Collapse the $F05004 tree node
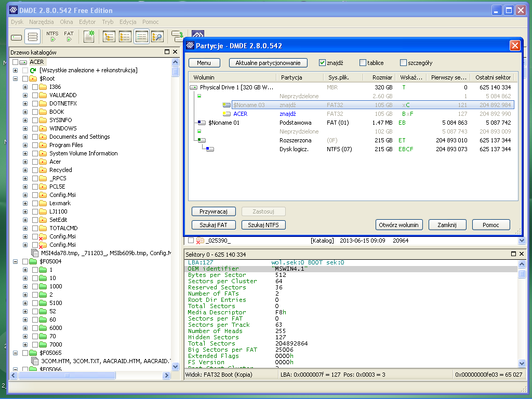The height and width of the screenshot is (399, 532). pyautogui.click(x=15, y=262)
